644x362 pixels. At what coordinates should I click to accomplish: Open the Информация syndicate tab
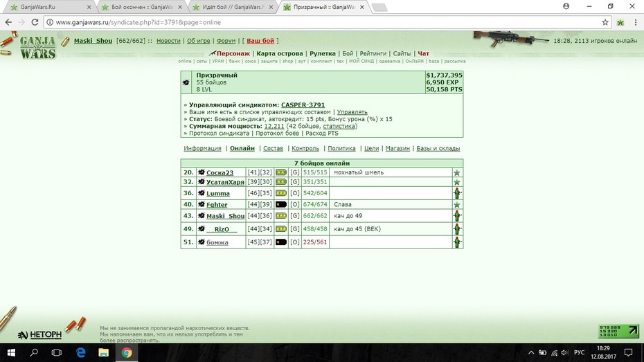coord(202,149)
